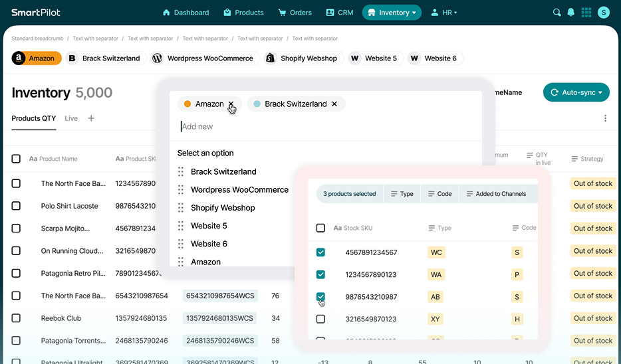Image resolution: width=621 pixels, height=364 pixels.
Task: Uncheck the 4567891234567 stock SKU row
Action: pos(320,252)
